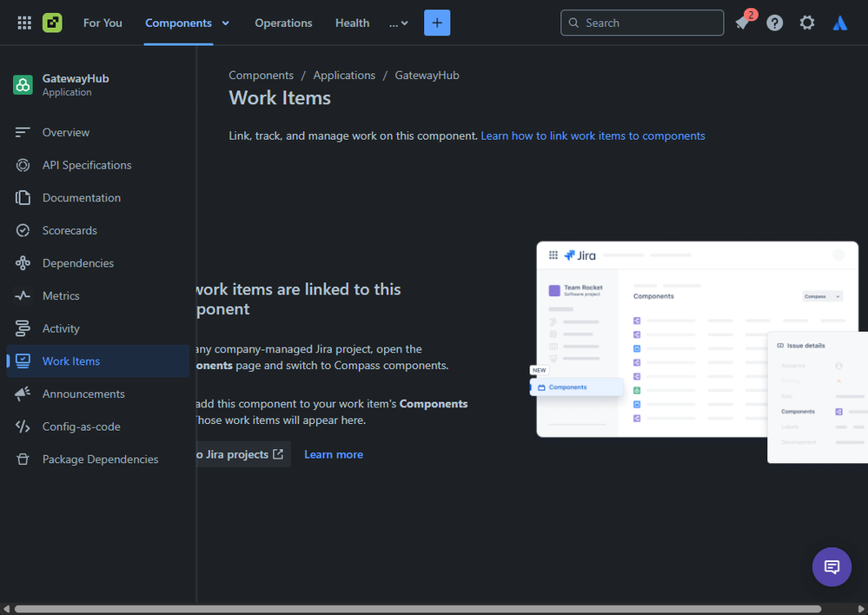
Task: Open the purple chat feedback button
Action: (832, 567)
